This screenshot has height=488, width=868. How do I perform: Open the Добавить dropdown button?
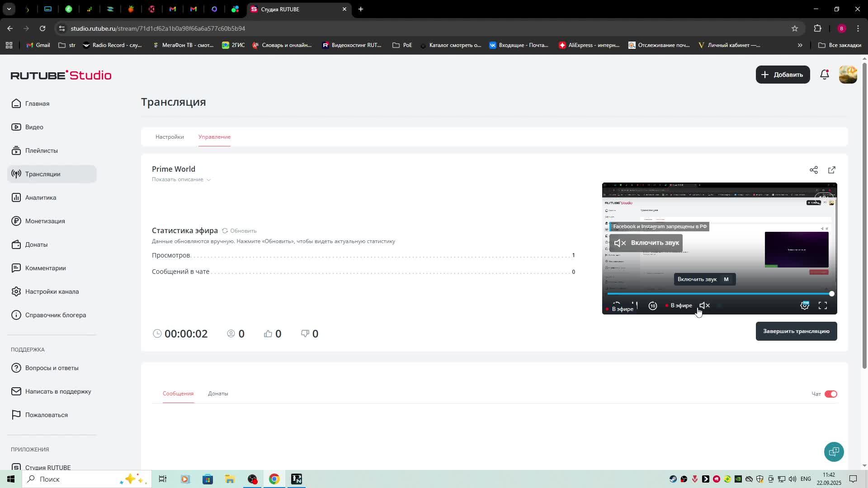point(783,75)
